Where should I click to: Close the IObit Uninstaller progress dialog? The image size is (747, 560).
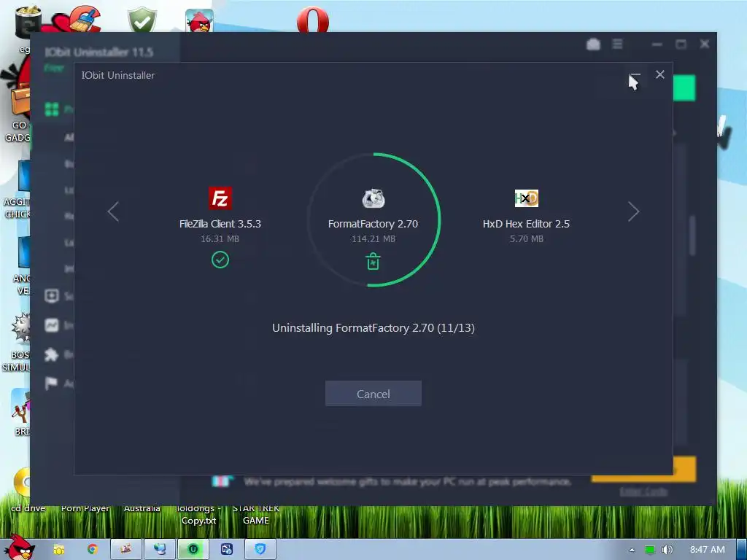point(659,74)
